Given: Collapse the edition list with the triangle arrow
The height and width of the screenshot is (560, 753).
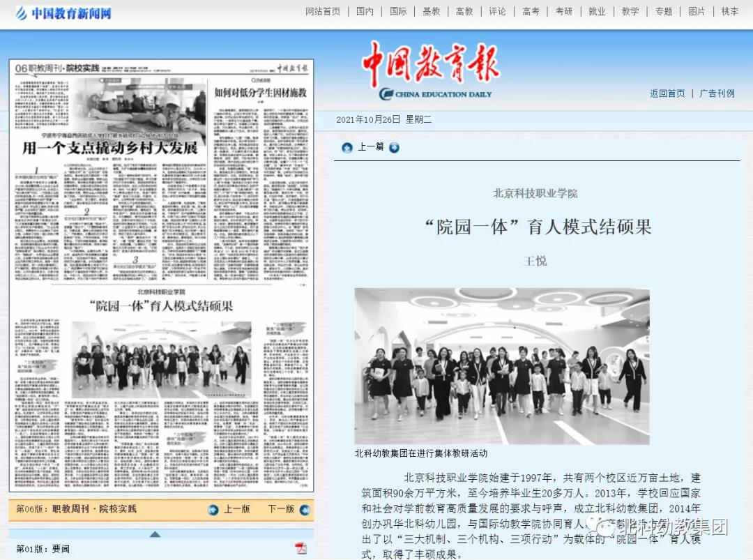Looking at the screenshot, I should click(155, 534).
